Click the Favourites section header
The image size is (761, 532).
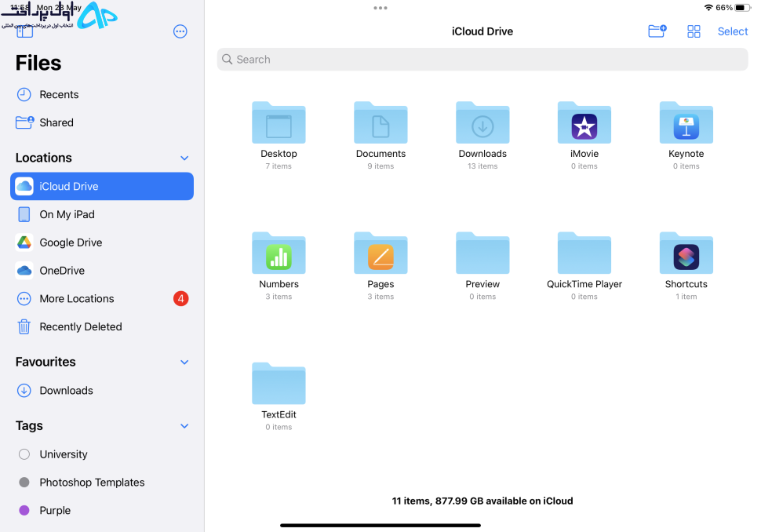[x=46, y=362]
